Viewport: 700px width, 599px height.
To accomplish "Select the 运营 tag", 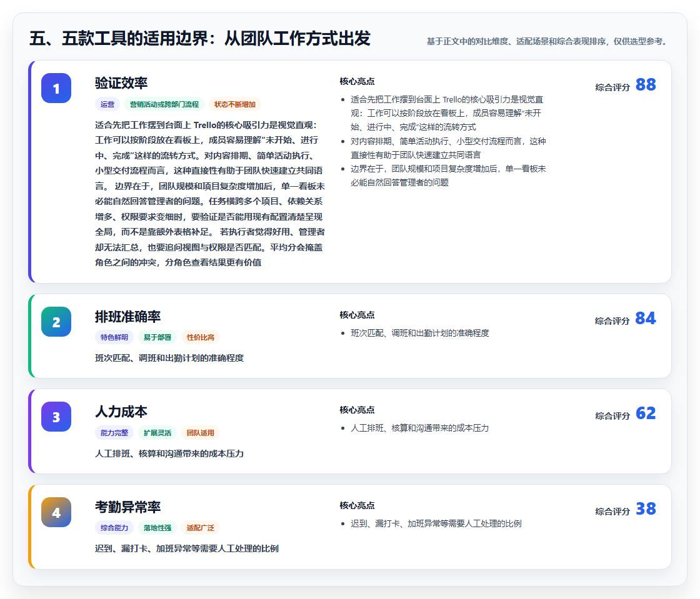I will pyautogui.click(x=107, y=104).
